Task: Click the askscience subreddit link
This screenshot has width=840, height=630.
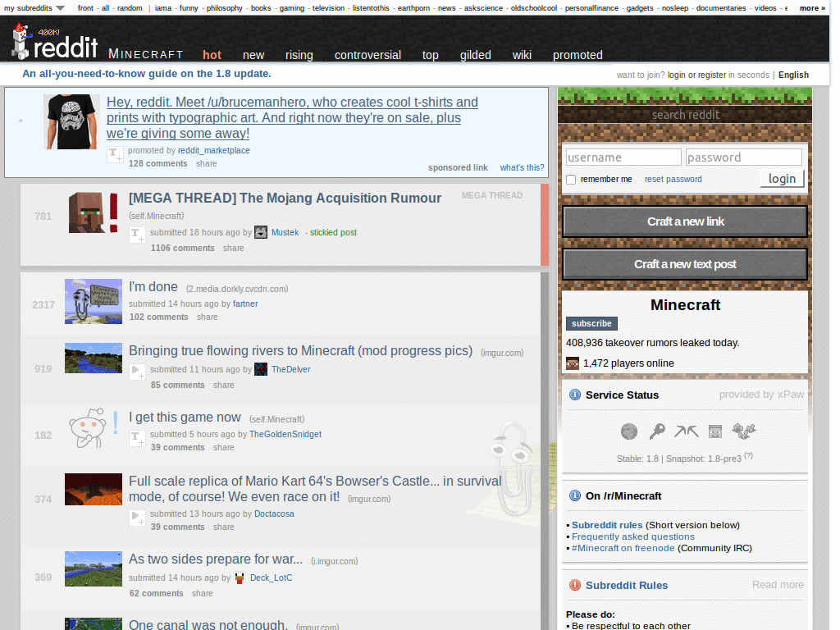Action: [x=483, y=8]
